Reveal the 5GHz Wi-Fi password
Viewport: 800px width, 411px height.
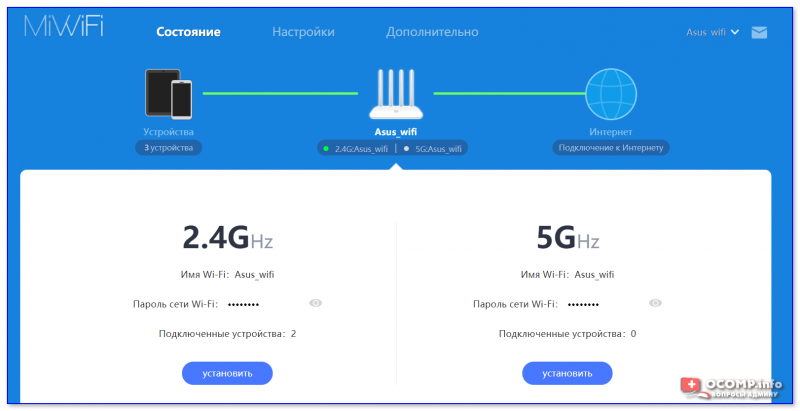tap(655, 303)
